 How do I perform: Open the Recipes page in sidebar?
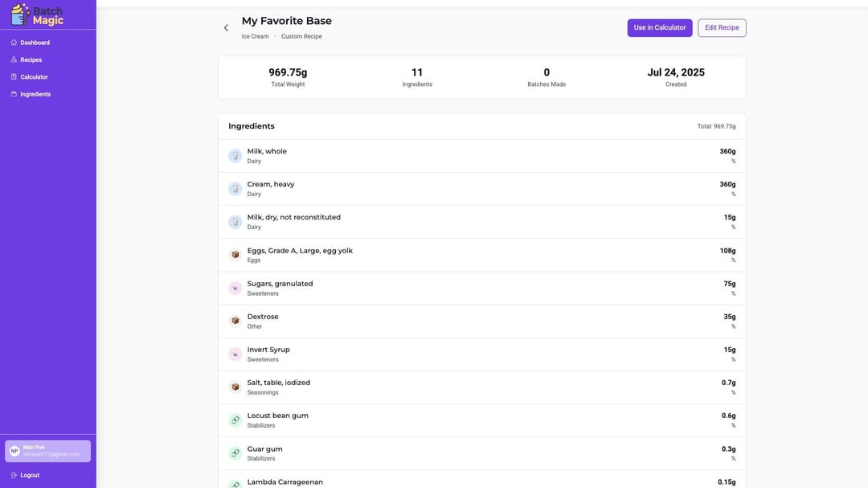click(31, 59)
